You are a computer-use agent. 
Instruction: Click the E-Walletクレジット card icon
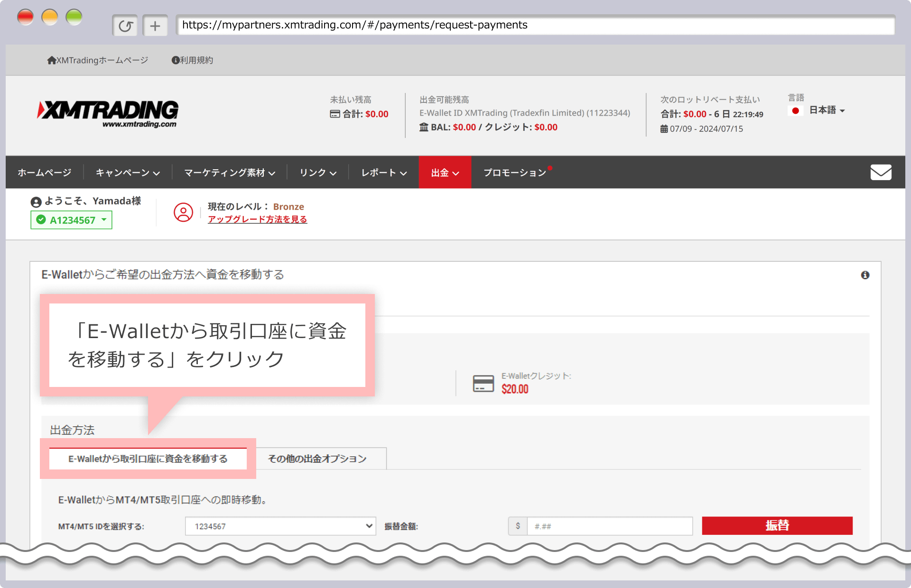click(483, 384)
